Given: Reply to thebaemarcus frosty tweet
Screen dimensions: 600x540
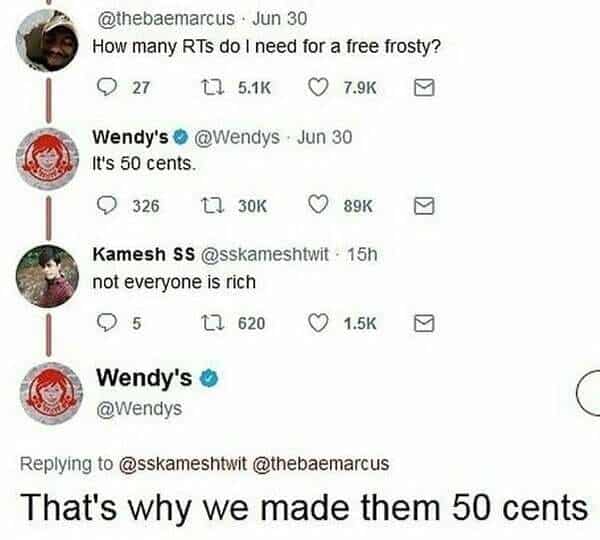Looking at the screenshot, I should pyautogui.click(x=106, y=87).
